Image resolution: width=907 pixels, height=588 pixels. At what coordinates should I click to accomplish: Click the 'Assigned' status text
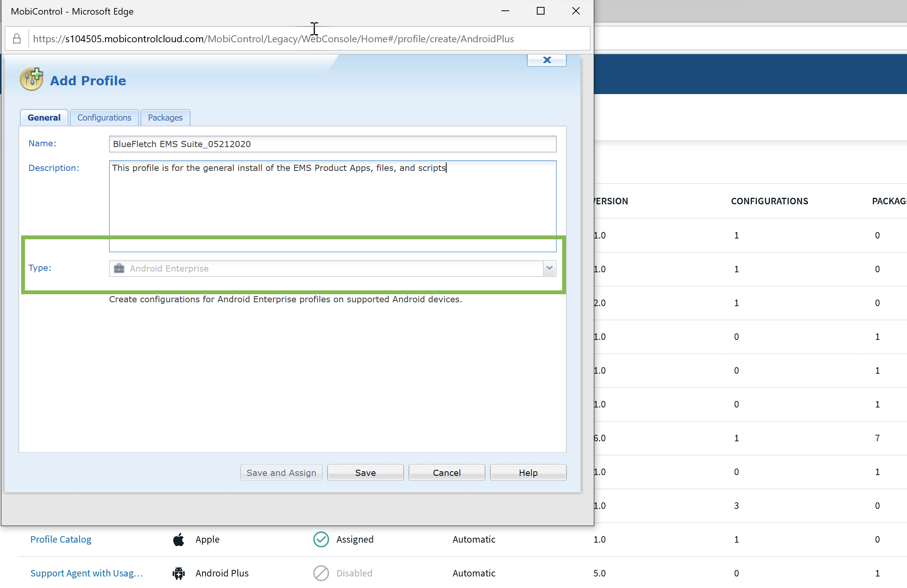click(355, 539)
